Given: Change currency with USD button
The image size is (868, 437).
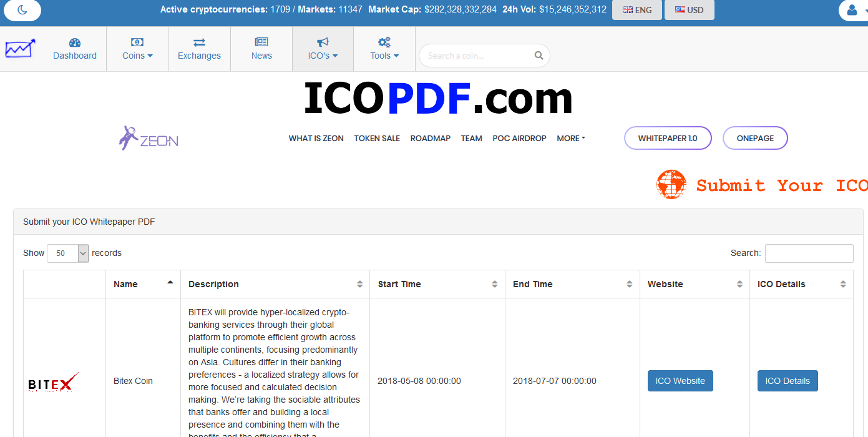Looking at the screenshot, I should pyautogui.click(x=689, y=10).
